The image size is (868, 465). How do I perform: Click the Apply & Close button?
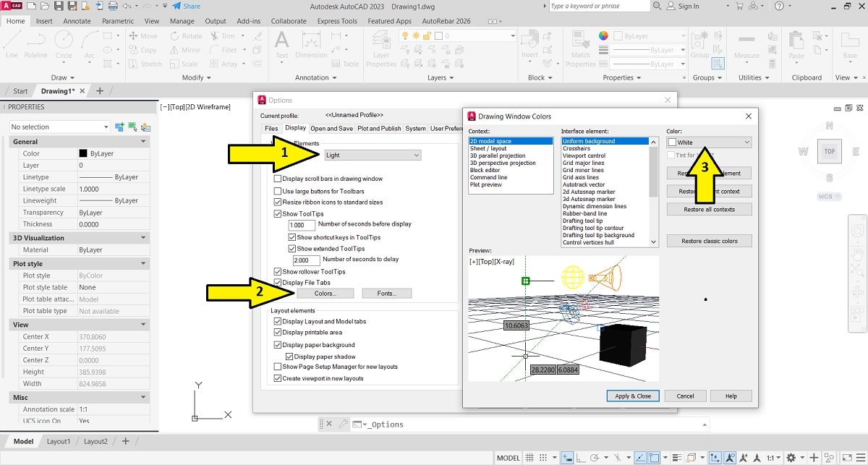coord(633,396)
